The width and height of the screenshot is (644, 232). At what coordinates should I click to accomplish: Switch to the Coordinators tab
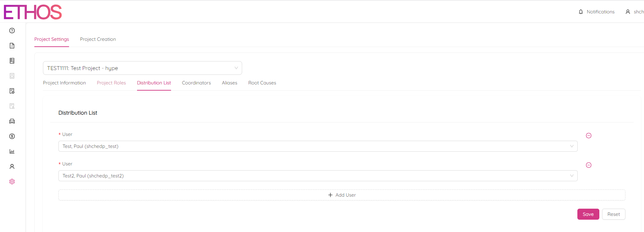point(196,83)
